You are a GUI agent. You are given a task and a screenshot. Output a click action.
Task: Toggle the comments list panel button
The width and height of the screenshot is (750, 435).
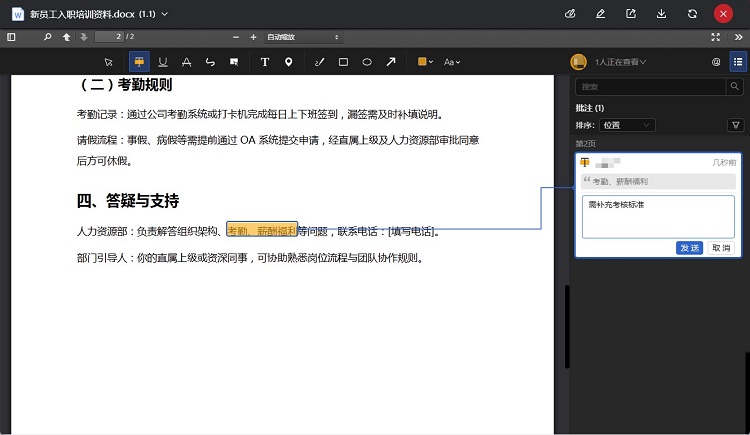coord(737,62)
